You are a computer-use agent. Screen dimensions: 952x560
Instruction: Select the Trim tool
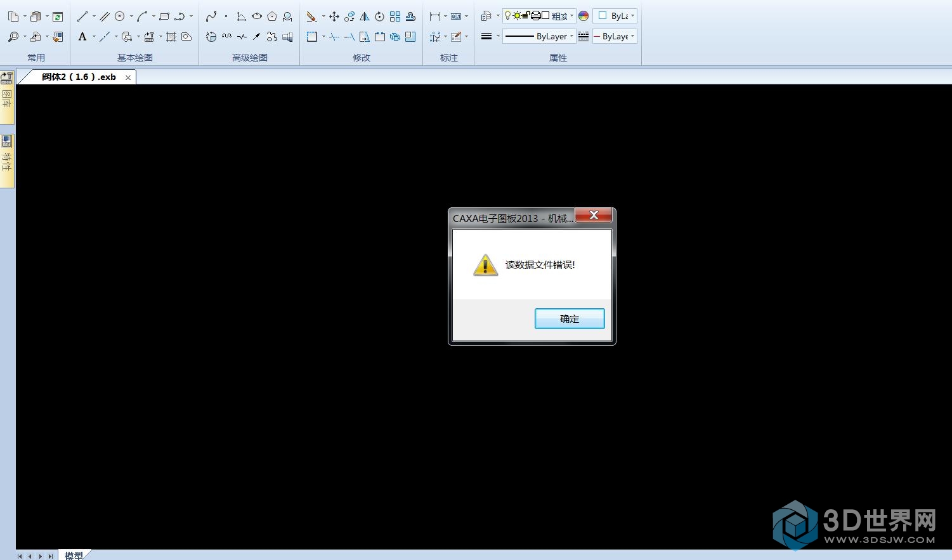coord(334,37)
